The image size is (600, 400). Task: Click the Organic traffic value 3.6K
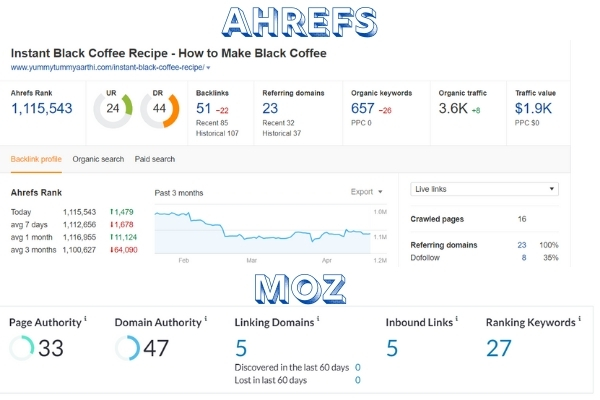[x=453, y=109]
